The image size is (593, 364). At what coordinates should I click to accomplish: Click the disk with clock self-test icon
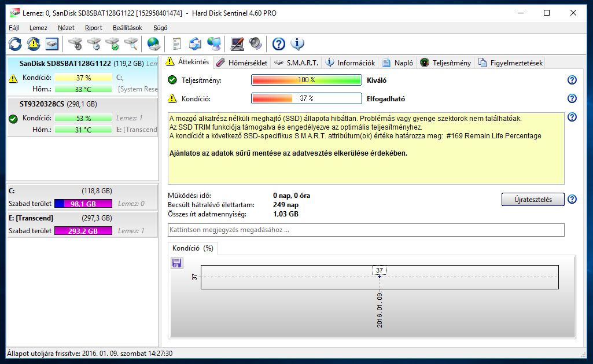94,44
